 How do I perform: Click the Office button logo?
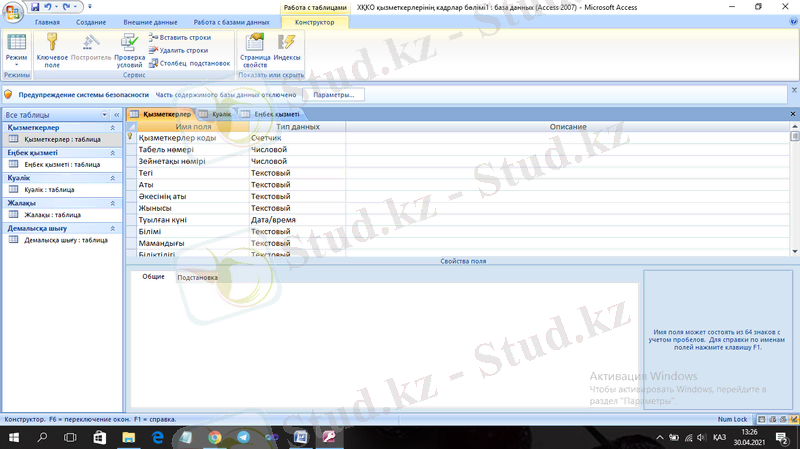(x=12, y=10)
